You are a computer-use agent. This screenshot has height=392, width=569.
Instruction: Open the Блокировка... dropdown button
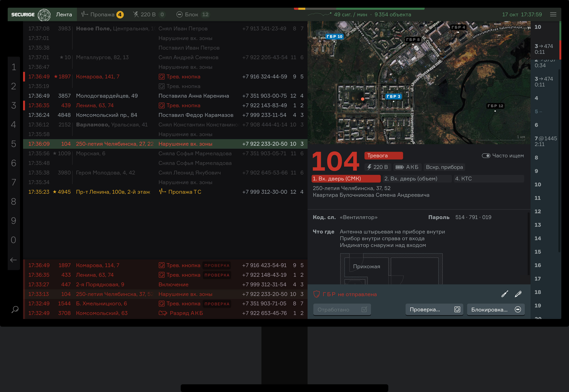[496, 310]
